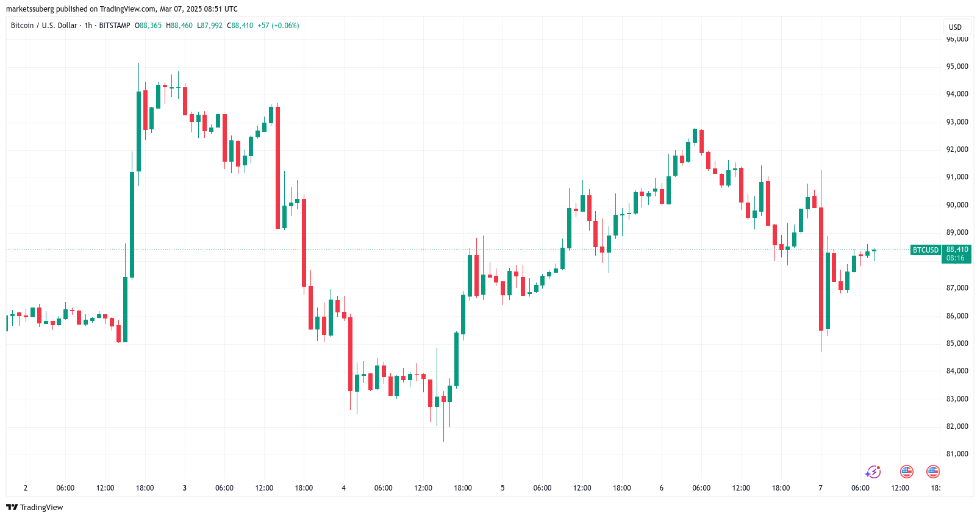980x518 pixels.
Task: Click the +57 (+0.06%) change value
Action: click(278, 26)
